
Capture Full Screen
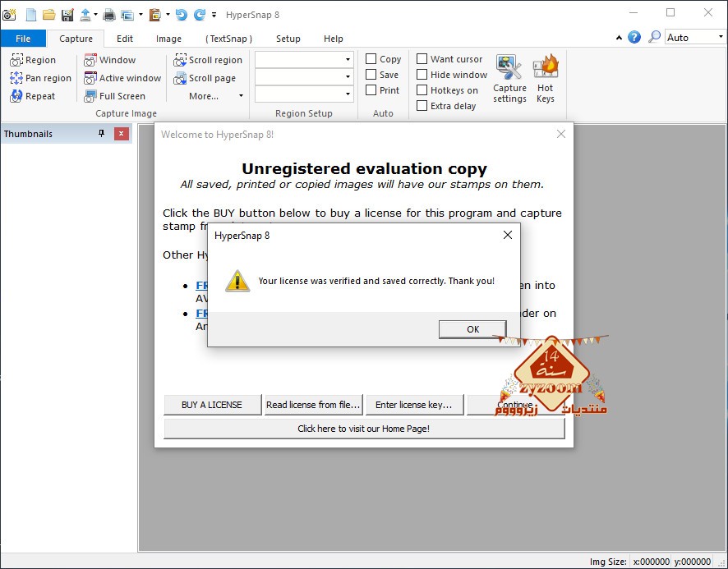115,96
